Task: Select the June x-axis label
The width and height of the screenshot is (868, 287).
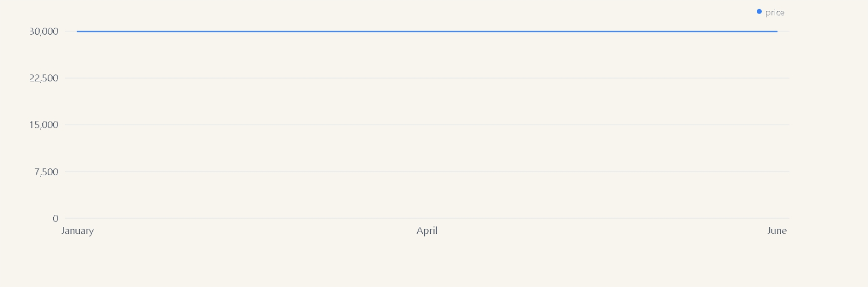Action: [x=777, y=231]
